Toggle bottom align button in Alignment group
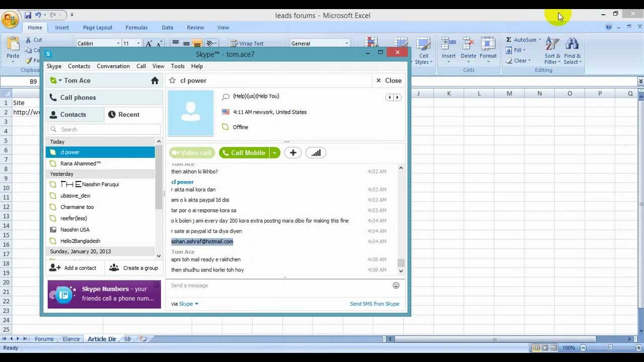Viewport: 644px width, 362px height. point(197,44)
